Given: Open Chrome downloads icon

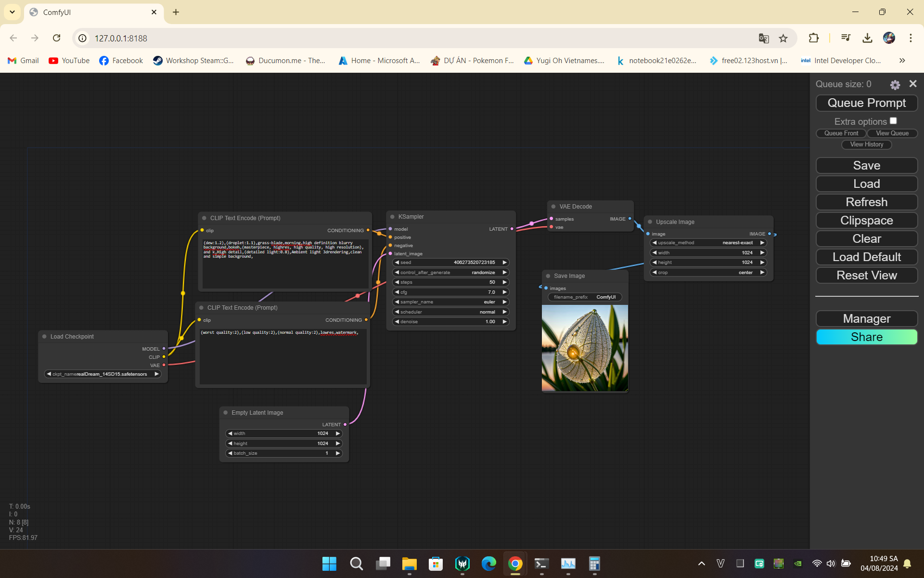Looking at the screenshot, I should (x=867, y=38).
